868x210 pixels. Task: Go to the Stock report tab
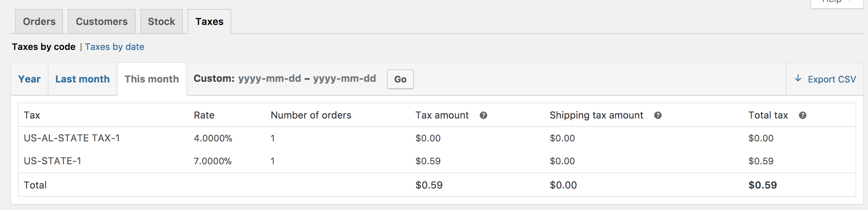[x=161, y=21]
